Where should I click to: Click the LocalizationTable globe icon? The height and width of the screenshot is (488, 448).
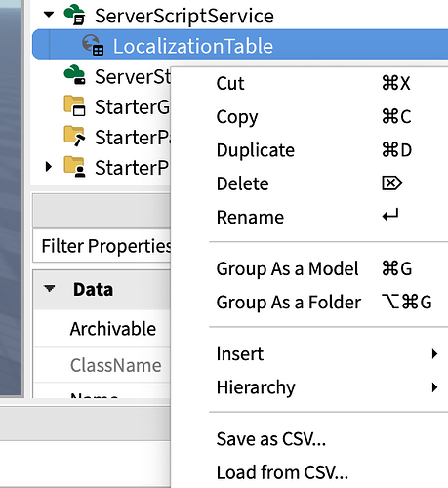[93, 45]
